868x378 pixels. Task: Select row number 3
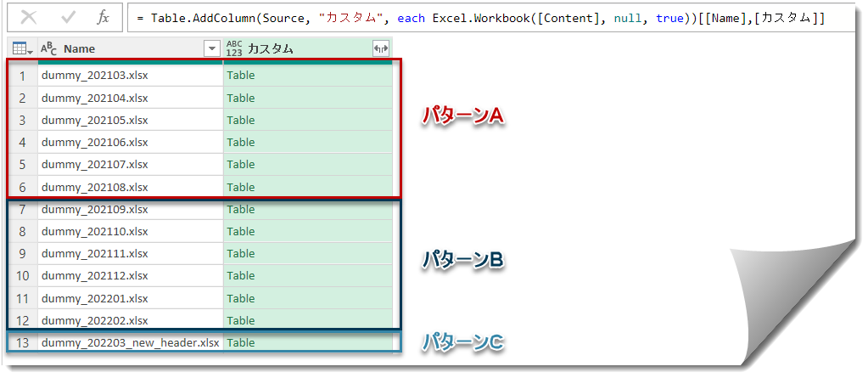(x=23, y=121)
